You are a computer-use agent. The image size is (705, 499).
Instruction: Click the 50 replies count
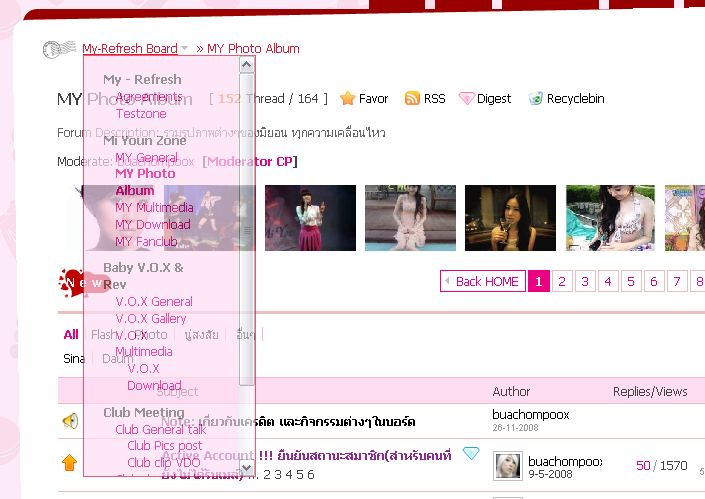(643, 465)
